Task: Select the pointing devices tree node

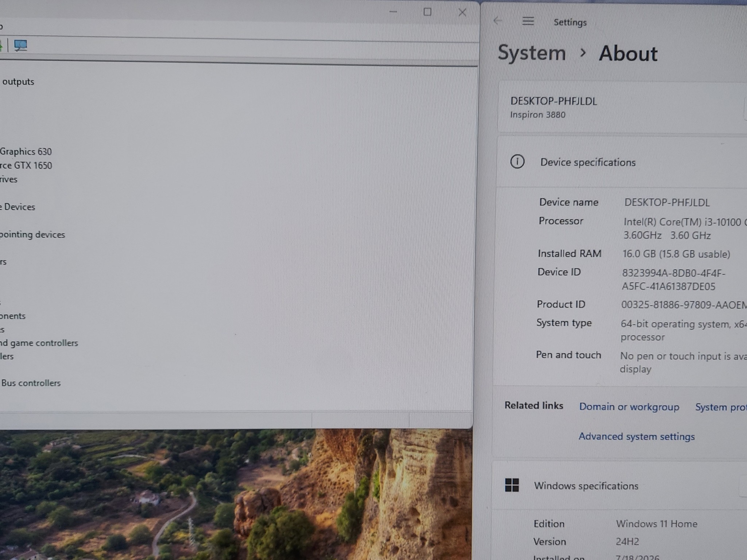Action: [x=32, y=234]
